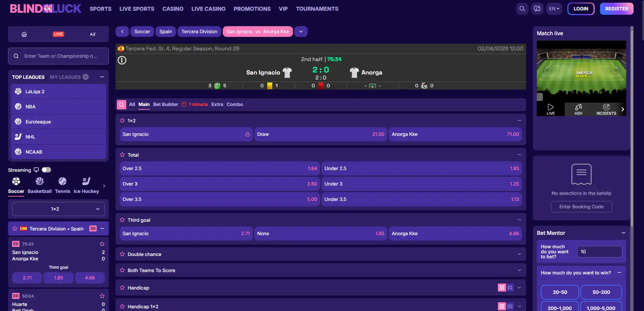
Task: Favorite the Huarte match card
Action: coord(102,296)
